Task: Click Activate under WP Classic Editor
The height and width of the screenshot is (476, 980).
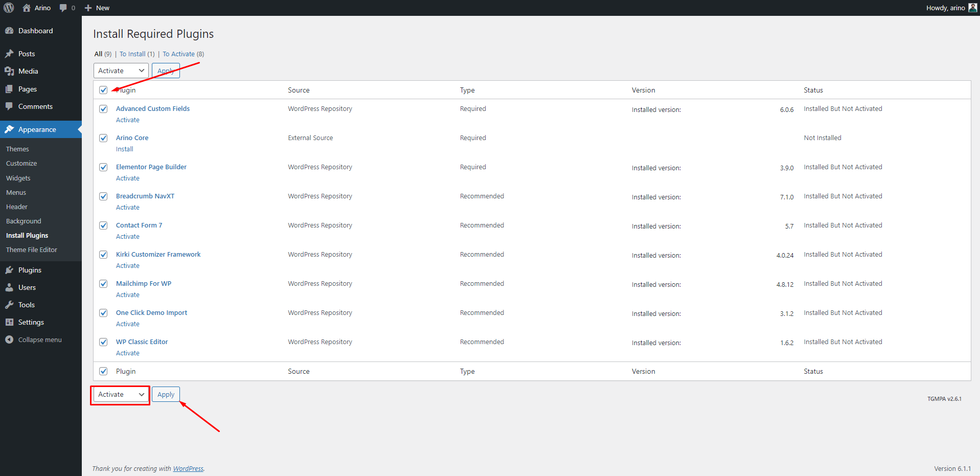Action: point(128,353)
